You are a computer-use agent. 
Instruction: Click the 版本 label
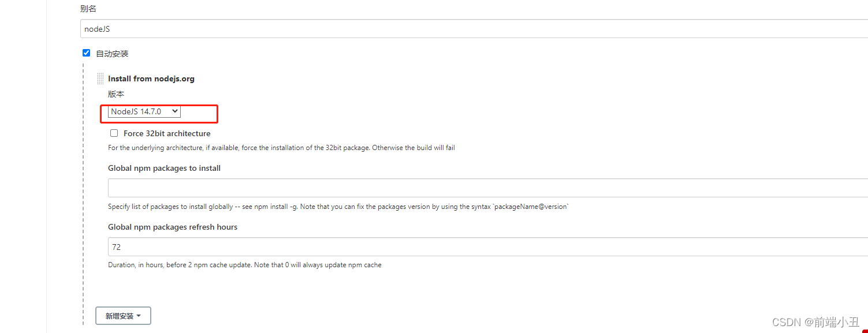point(116,94)
